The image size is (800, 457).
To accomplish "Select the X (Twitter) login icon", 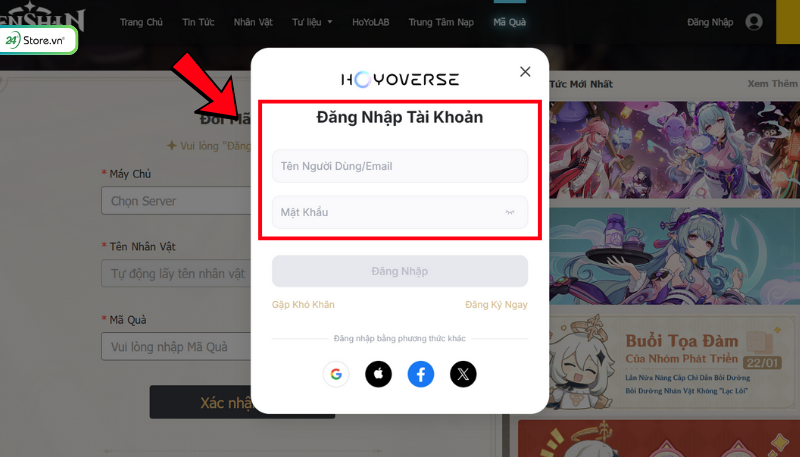I will 463,374.
